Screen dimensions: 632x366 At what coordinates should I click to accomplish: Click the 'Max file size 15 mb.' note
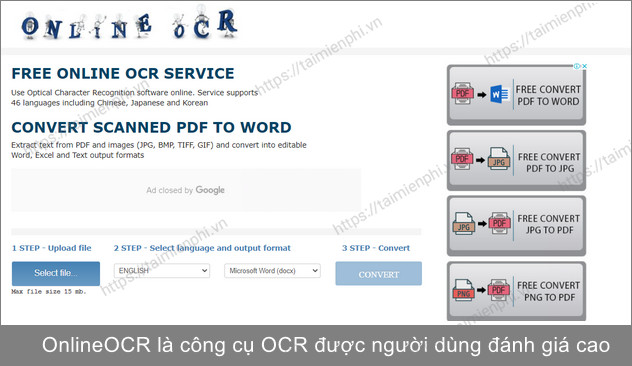click(49, 291)
